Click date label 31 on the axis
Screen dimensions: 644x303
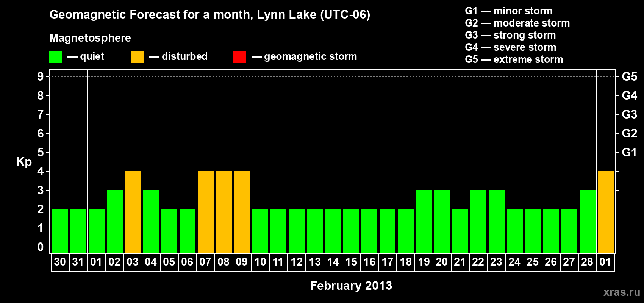pos(78,262)
